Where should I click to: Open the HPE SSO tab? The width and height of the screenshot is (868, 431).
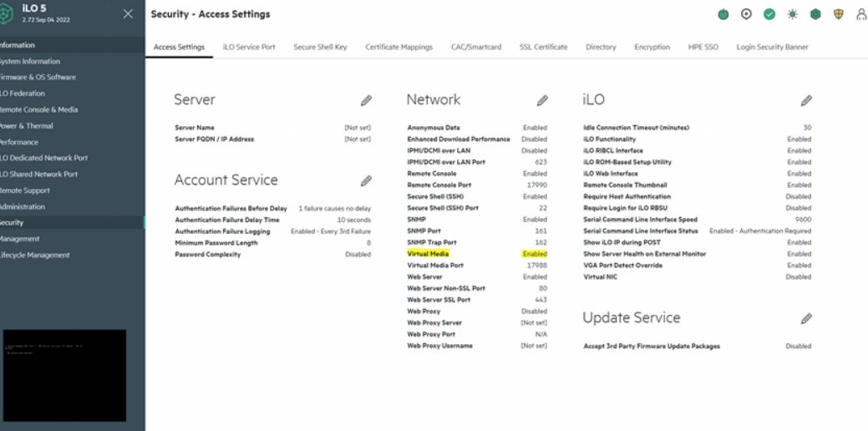tap(703, 47)
